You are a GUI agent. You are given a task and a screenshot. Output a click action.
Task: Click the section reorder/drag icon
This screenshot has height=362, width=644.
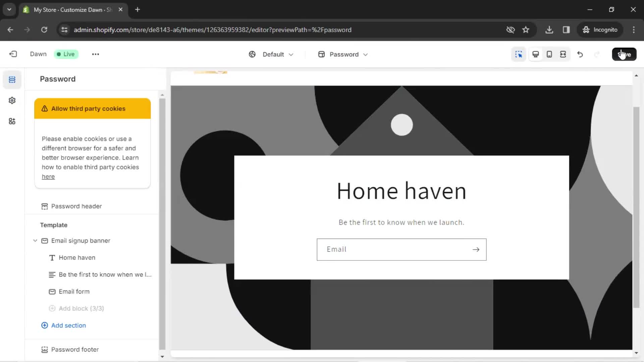tap(563, 54)
